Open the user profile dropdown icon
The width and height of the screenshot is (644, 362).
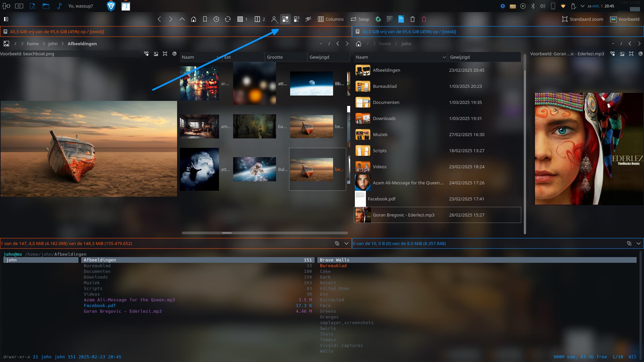pos(274,19)
